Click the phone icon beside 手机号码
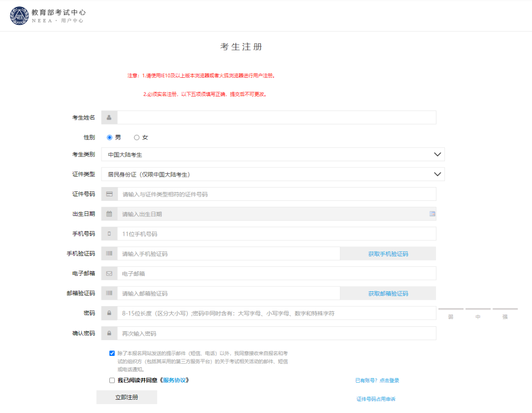The image size is (532, 413). point(109,233)
